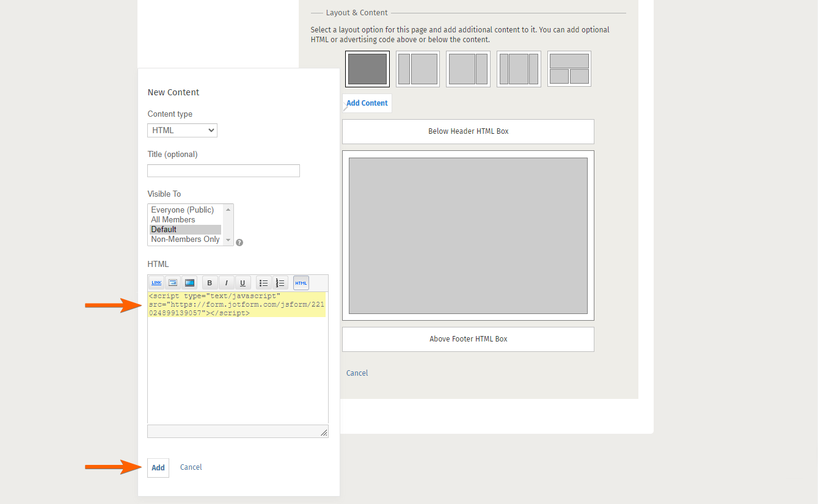
Task: Click Cancel below the Above Footer box
Action: (x=357, y=373)
